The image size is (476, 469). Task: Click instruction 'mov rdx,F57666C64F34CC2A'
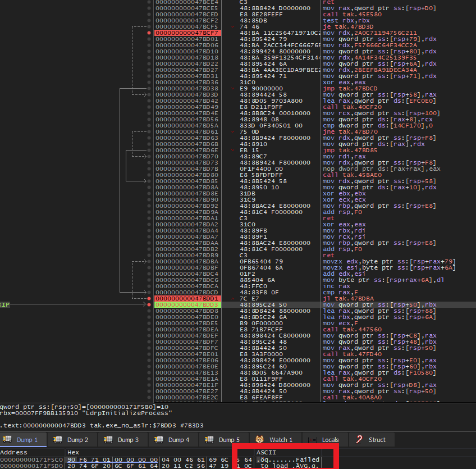tap(369, 45)
